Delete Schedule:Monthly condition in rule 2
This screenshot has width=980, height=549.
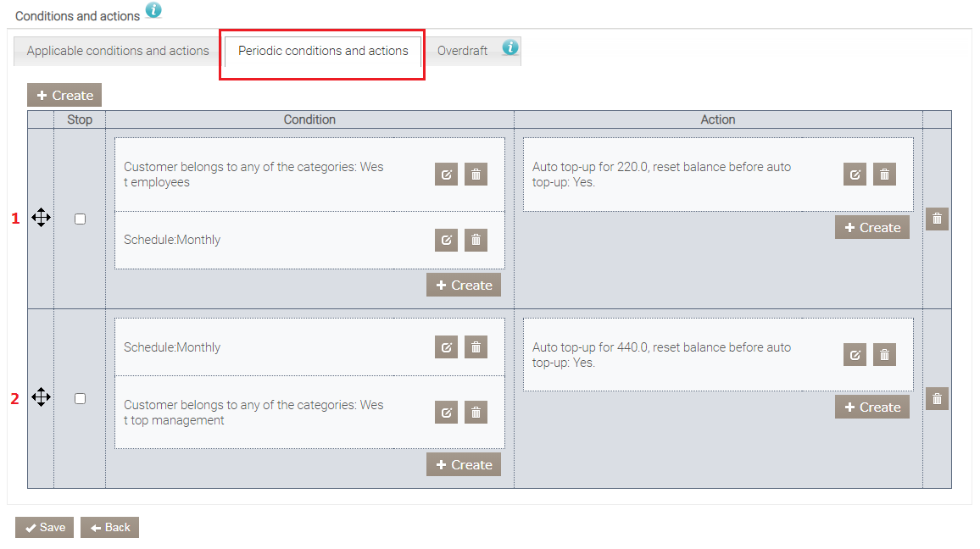click(476, 347)
